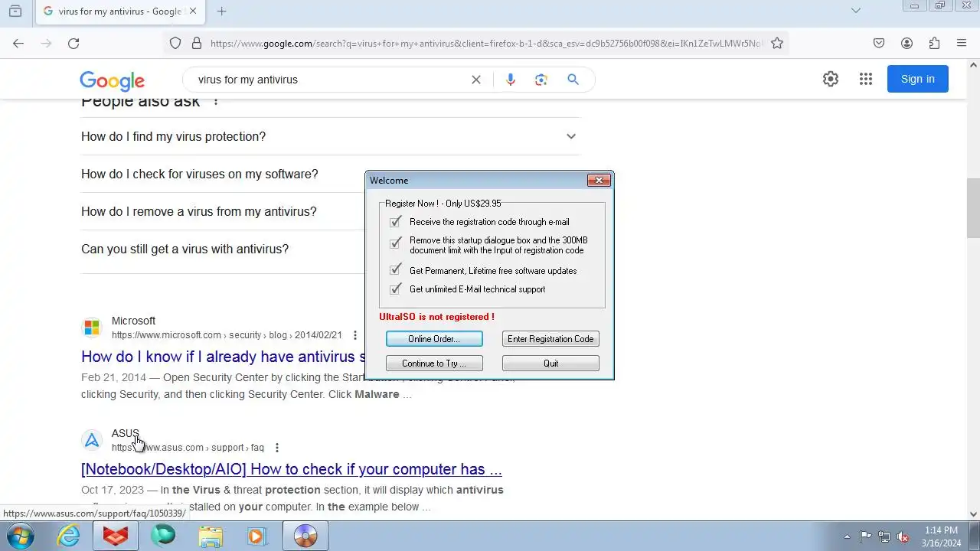Open 'How do I know if I already have antivirus' link
Viewport: 980px width, 551px height.
223,357
